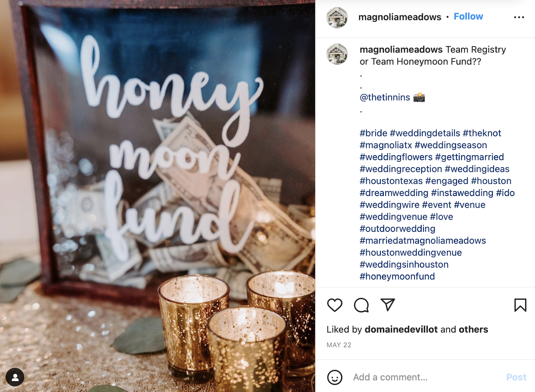Screen dimensions: 535x392
Task: Click inside the Add a comment field
Action: tap(425, 377)
